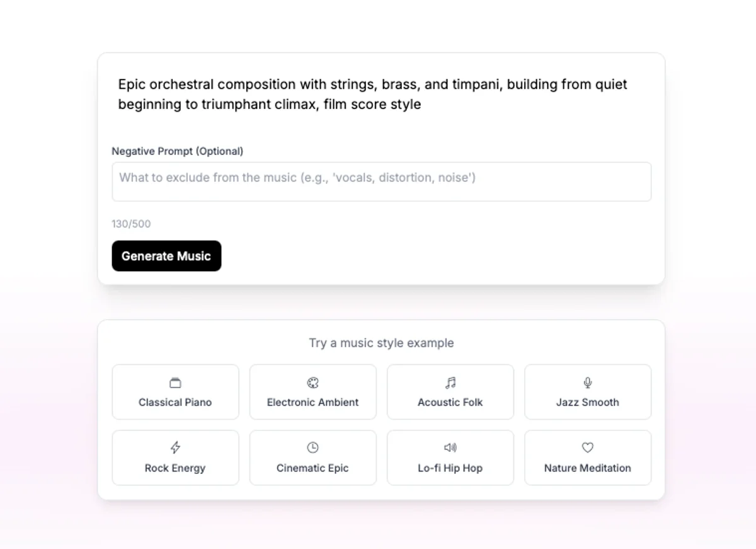Click the Cinematic Epic clock icon
The image size is (756, 549).
(x=313, y=448)
